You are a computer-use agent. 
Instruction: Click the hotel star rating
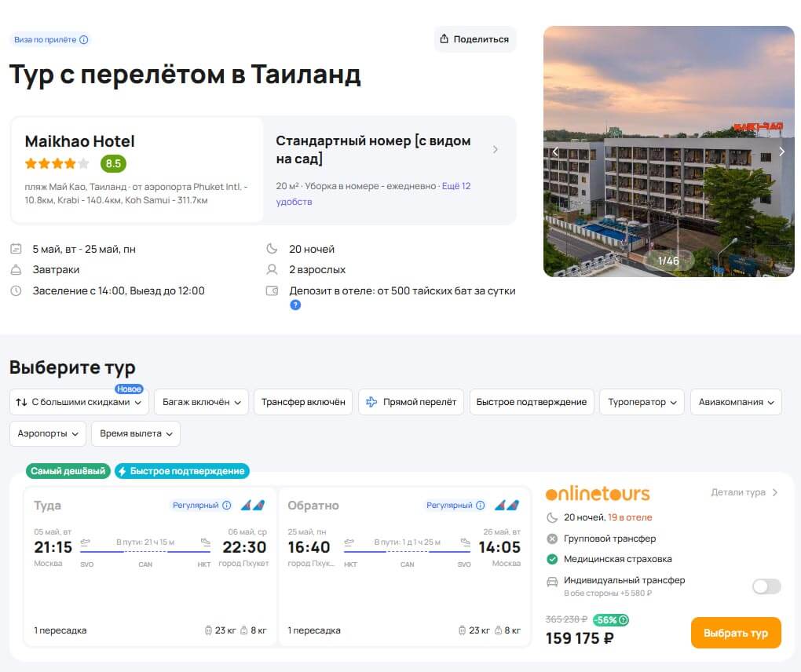tap(57, 164)
